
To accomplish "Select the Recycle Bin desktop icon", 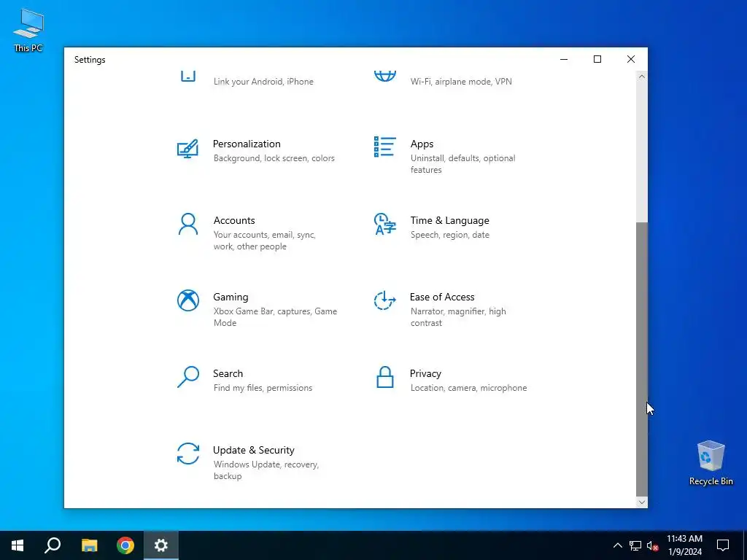I will point(711,463).
